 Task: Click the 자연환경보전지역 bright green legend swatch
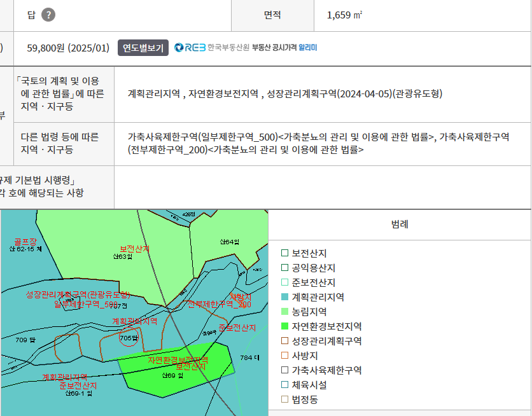(x=284, y=326)
